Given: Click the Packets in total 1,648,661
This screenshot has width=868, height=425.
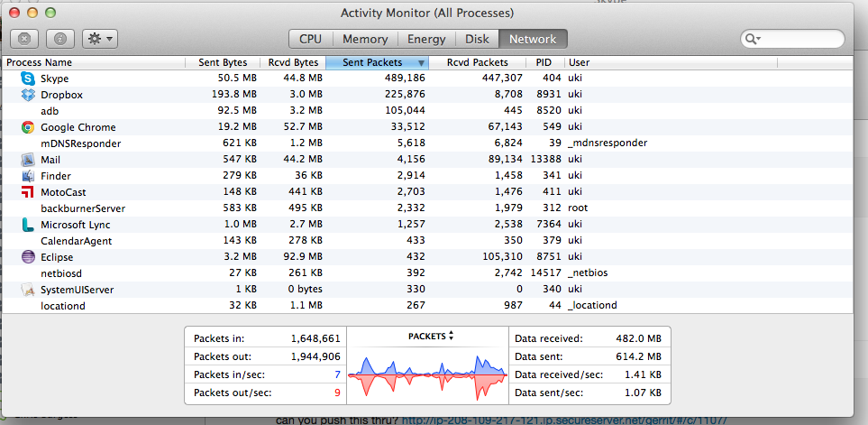Looking at the screenshot, I should 315,338.
